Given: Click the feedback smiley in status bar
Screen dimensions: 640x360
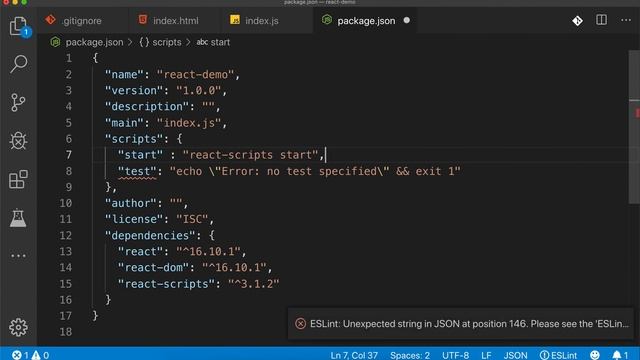Looking at the screenshot, I should [595, 355].
